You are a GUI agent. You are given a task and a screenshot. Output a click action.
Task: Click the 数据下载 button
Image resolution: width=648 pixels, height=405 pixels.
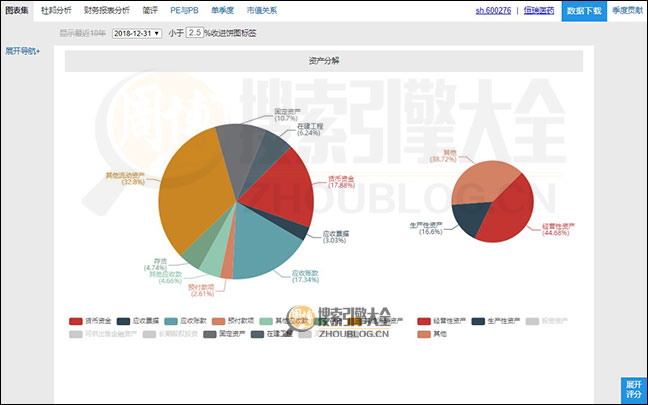pyautogui.click(x=584, y=11)
